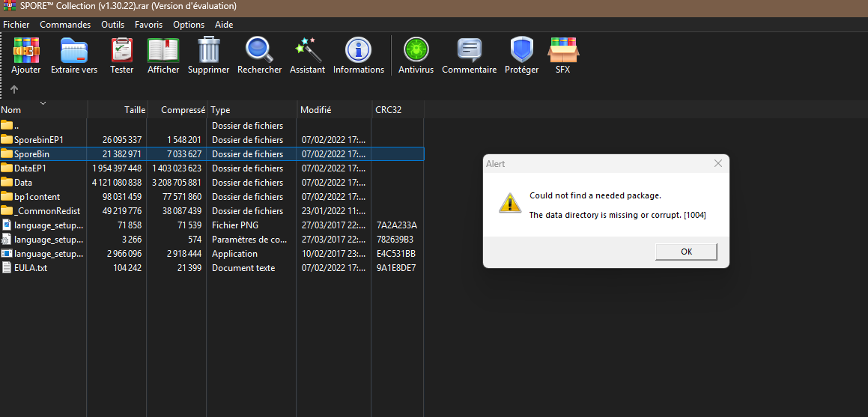Viewport: 868px width, 417px height.
Task: Click the Rechercher magnifier icon
Action: pyautogui.click(x=260, y=49)
